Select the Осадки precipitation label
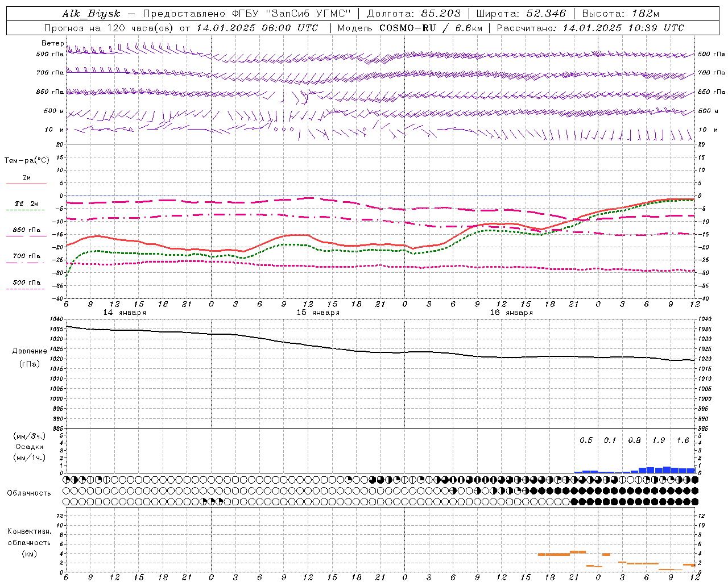 point(29,447)
